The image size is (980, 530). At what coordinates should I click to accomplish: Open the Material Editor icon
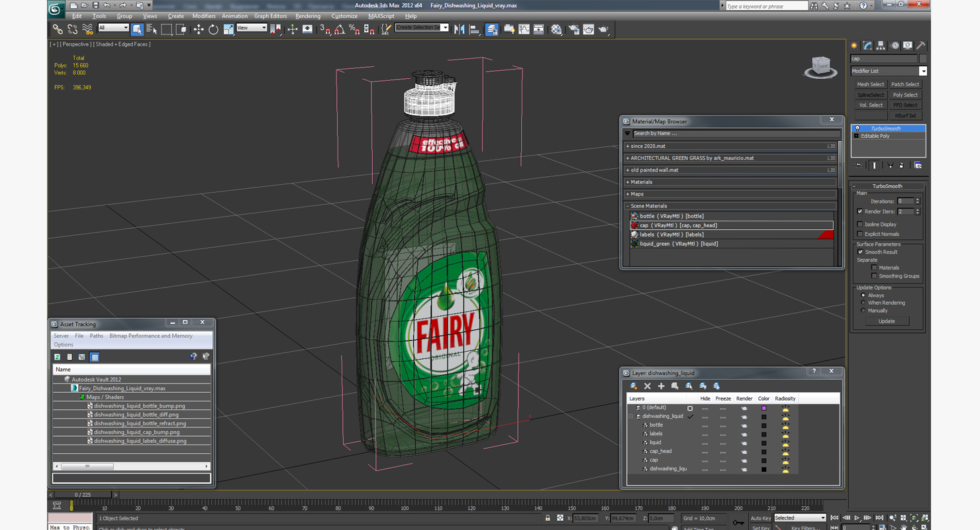556,29
